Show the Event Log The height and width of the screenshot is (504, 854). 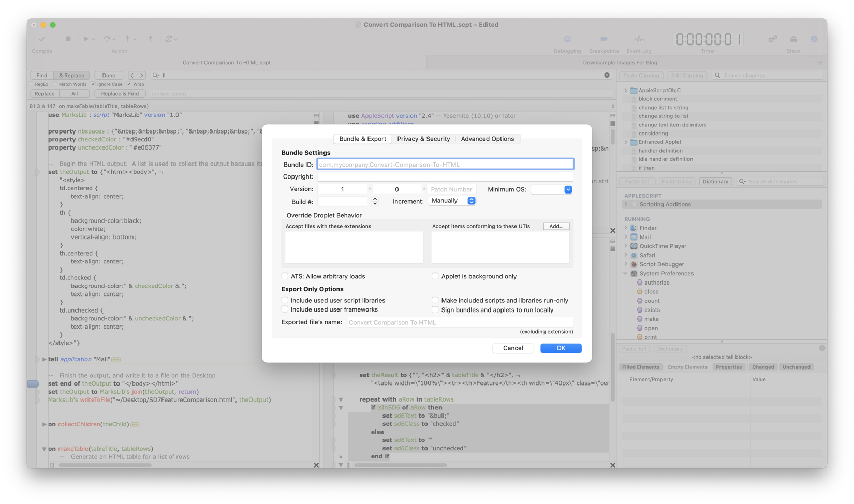click(639, 39)
